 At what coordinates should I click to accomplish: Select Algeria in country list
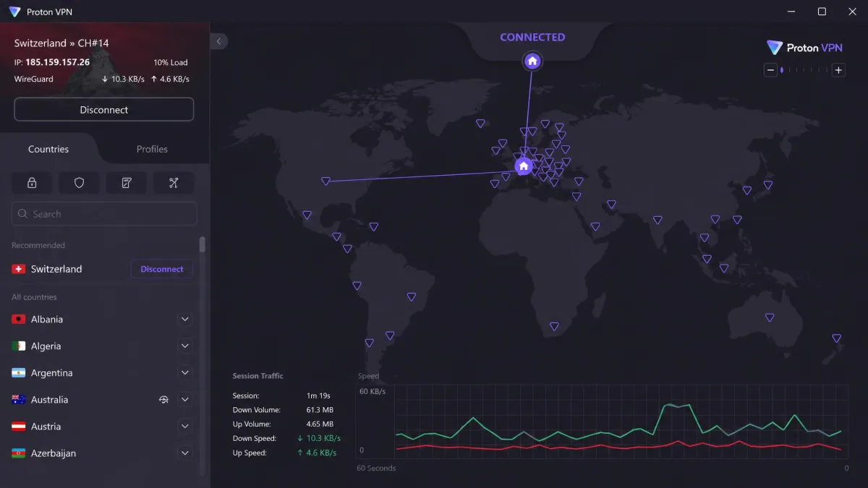pyautogui.click(x=46, y=346)
